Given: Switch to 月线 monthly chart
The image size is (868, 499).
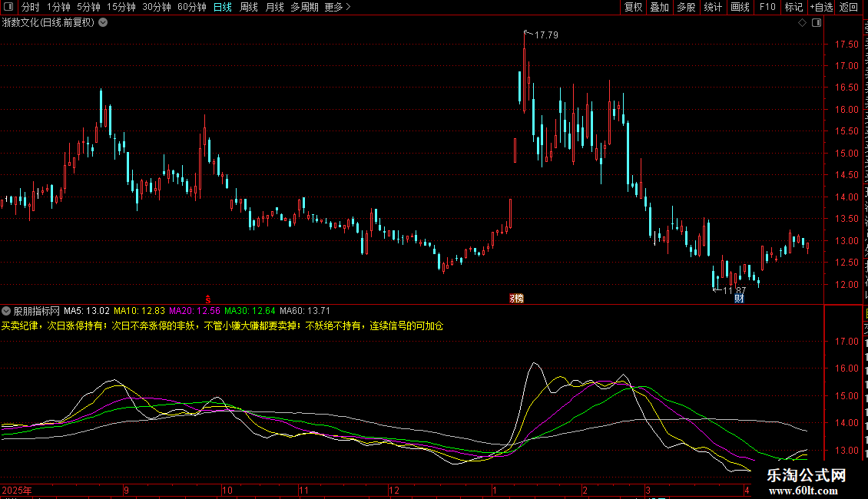Looking at the screenshot, I should coord(274,7).
